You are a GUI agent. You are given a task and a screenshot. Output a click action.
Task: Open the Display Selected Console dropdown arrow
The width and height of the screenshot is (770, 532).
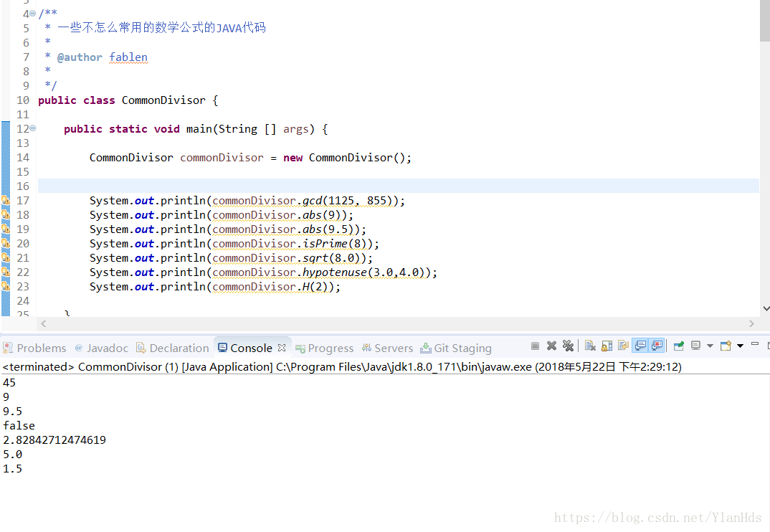(710, 346)
